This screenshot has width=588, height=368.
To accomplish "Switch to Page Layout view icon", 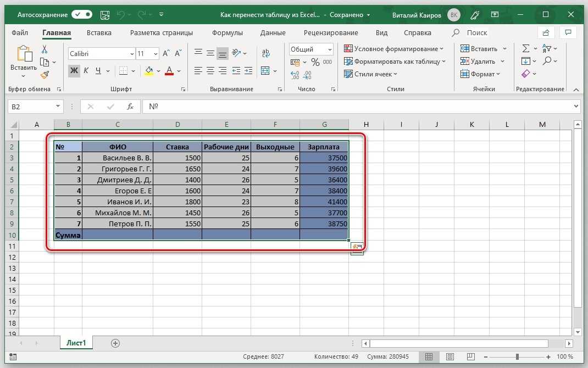I will 449,357.
